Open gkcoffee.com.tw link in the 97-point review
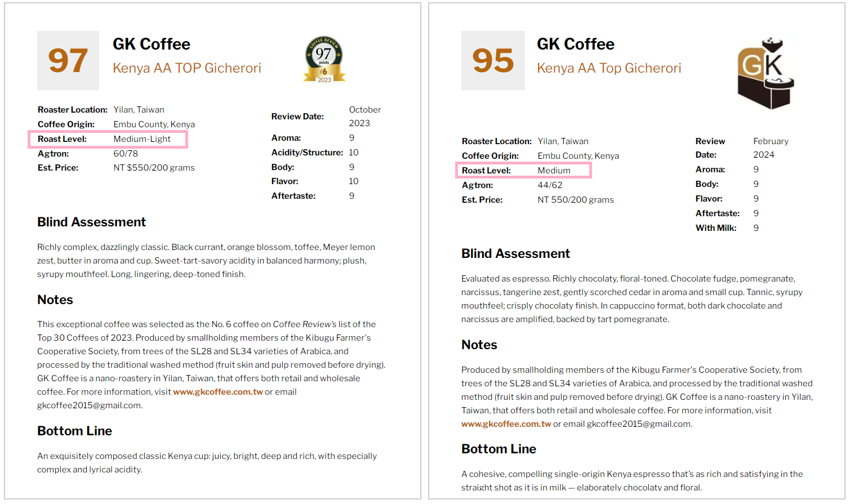The image size is (854, 504). [218, 392]
